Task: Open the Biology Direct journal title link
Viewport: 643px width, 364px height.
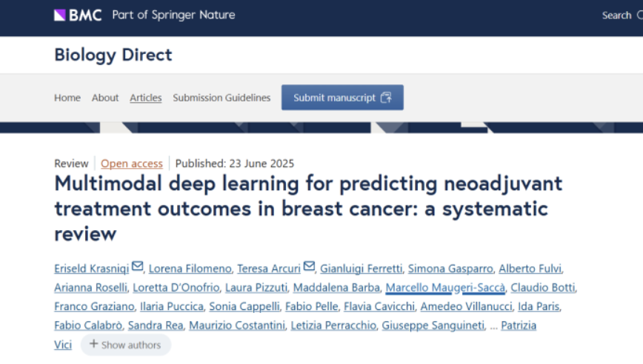Action: [113, 55]
